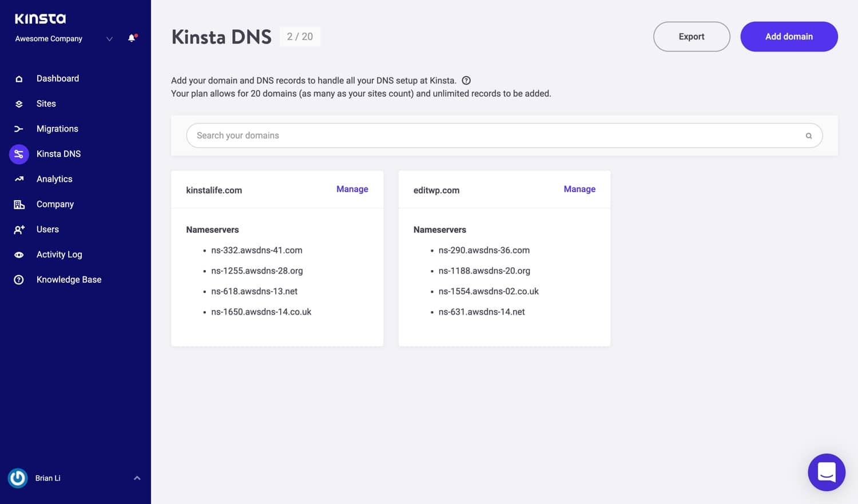The width and height of the screenshot is (858, 504).
Task: Expand the Awesome Company switcher
Action: tap(109, 39)
